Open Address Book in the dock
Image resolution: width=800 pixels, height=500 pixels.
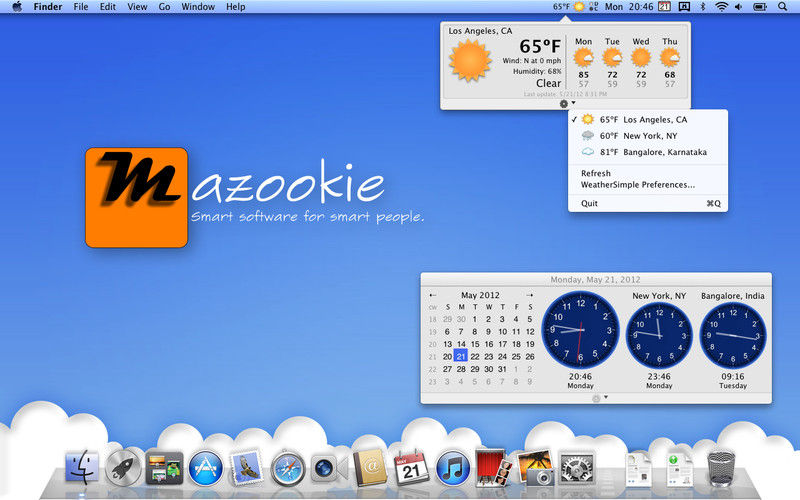click(x=370, y=468)
